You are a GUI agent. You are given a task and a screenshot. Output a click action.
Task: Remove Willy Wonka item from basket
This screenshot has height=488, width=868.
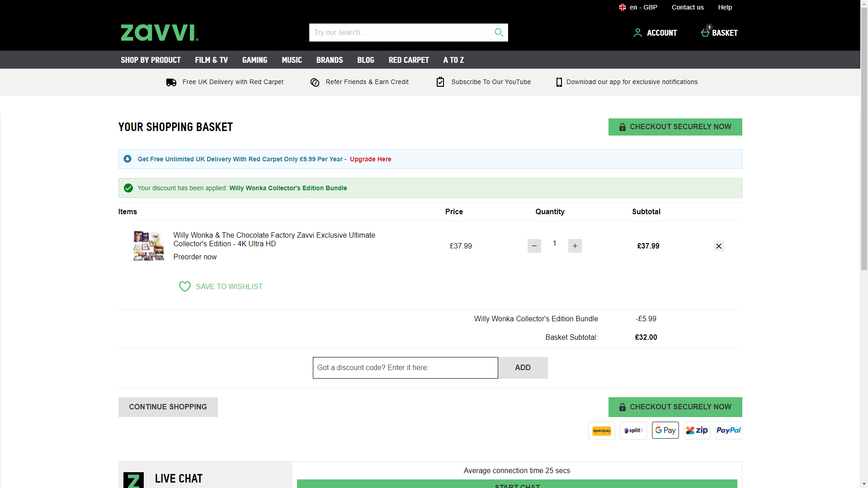(x=719, y=246)
